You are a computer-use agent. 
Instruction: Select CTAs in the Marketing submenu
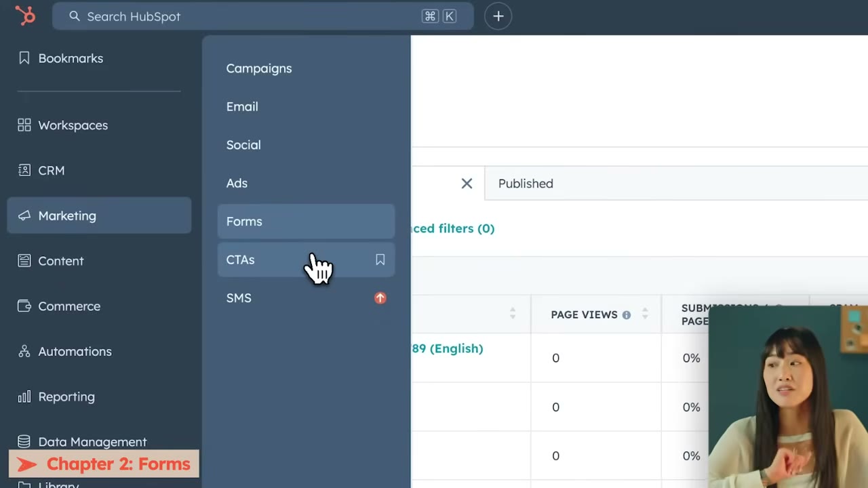pyautogui.click(x=306, y=260)
